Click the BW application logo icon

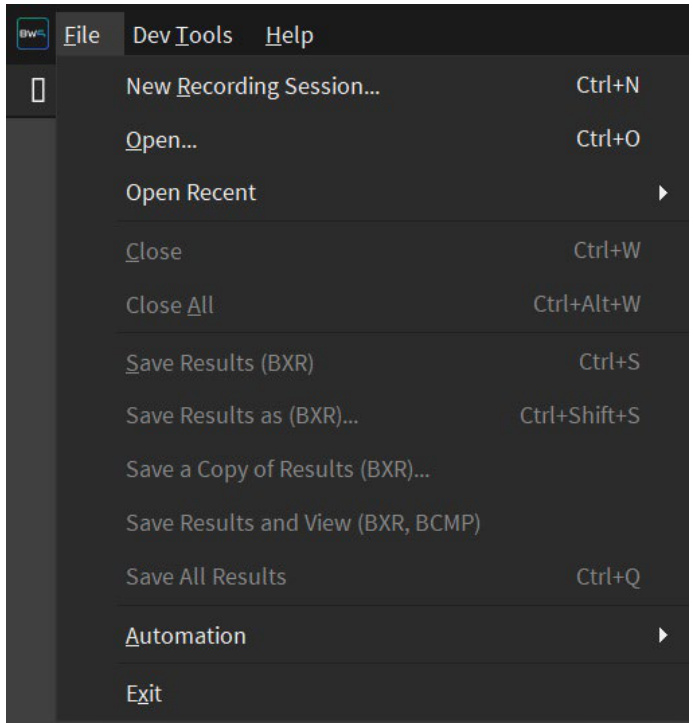click(x=33, y=34)
